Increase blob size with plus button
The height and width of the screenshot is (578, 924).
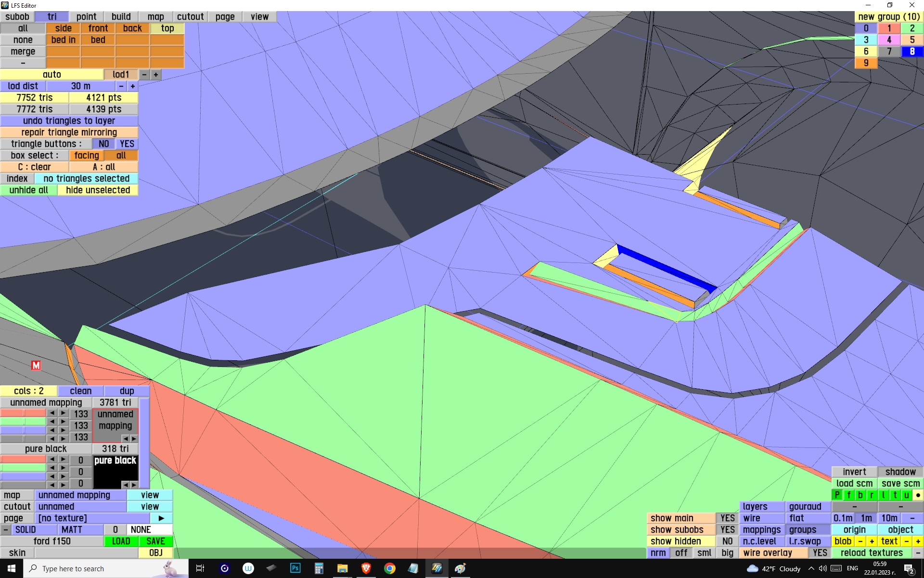pyautogui.click(x=872, y=541)
